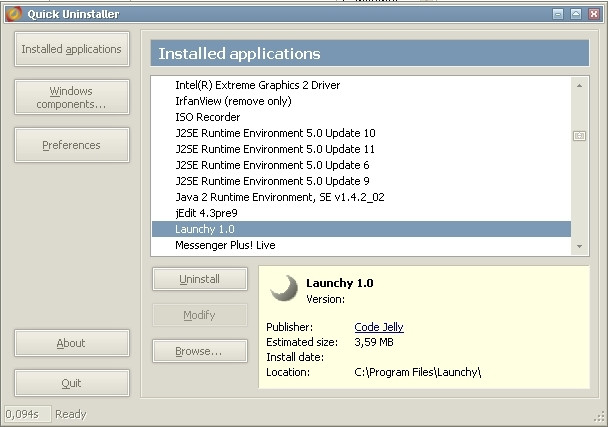Select IrfanView (remove only) entry
608x427 pixels.
click(361, 101)
